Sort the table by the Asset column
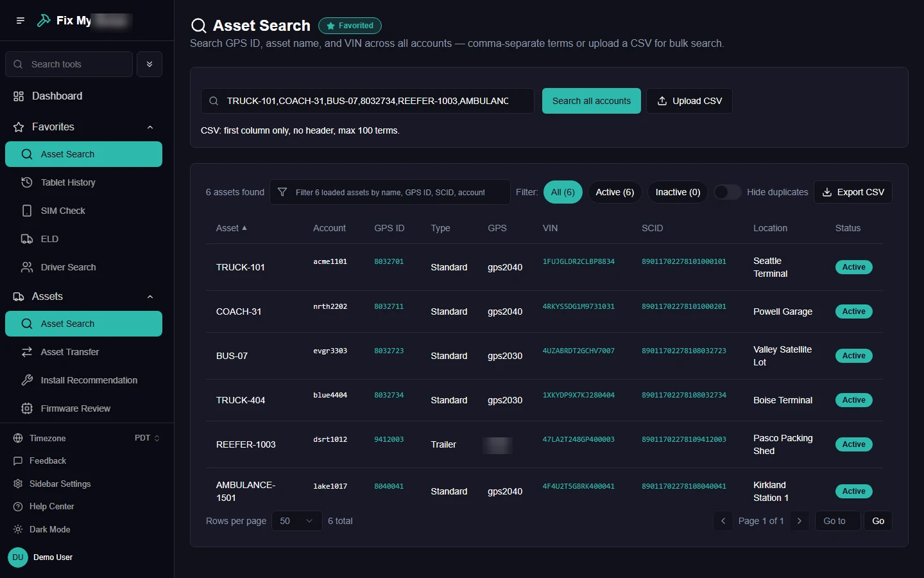The image size is (924, 578). click(x=232, y=228)
